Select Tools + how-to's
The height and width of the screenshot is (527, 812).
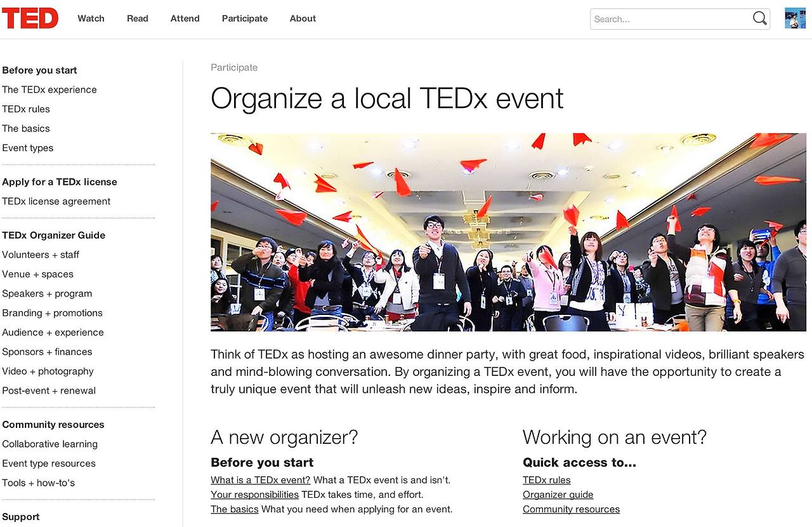point(39,483)
